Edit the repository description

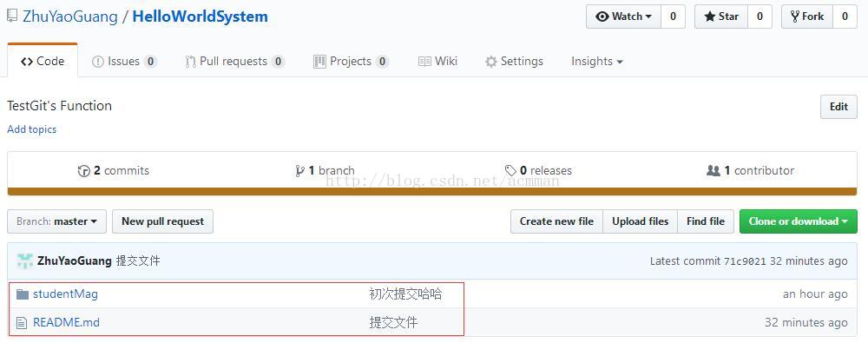pos(838,107)
